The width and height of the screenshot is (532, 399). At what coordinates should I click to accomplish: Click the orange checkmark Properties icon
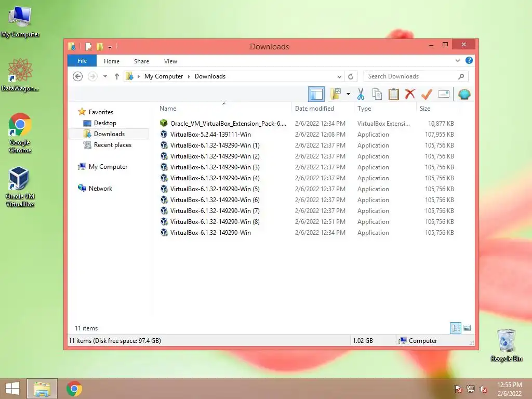point(427,94)
